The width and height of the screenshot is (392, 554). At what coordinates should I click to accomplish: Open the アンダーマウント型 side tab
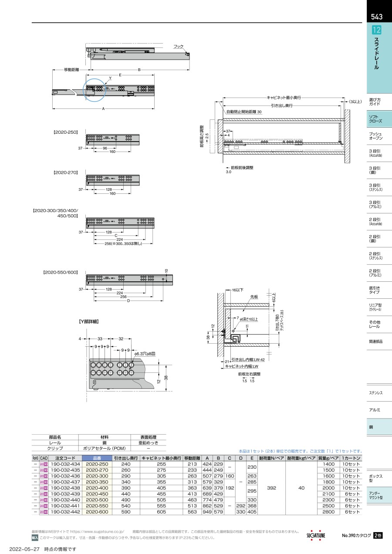tap(379, 495)
